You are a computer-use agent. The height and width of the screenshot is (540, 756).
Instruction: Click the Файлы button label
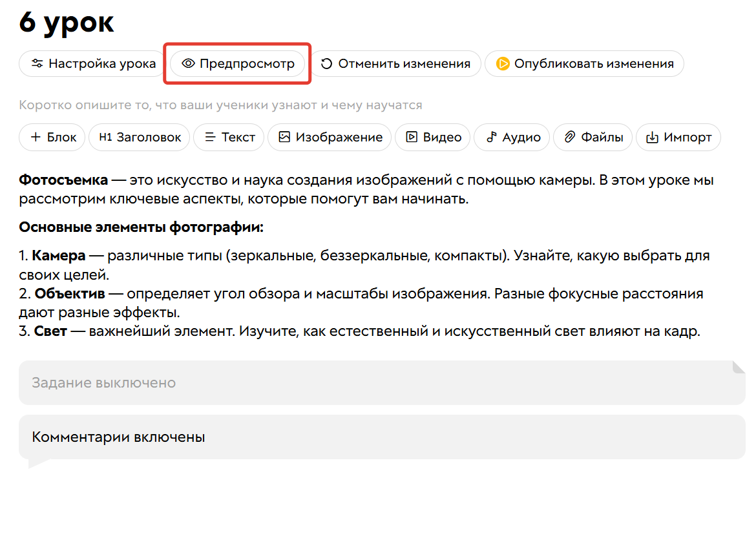602,138
